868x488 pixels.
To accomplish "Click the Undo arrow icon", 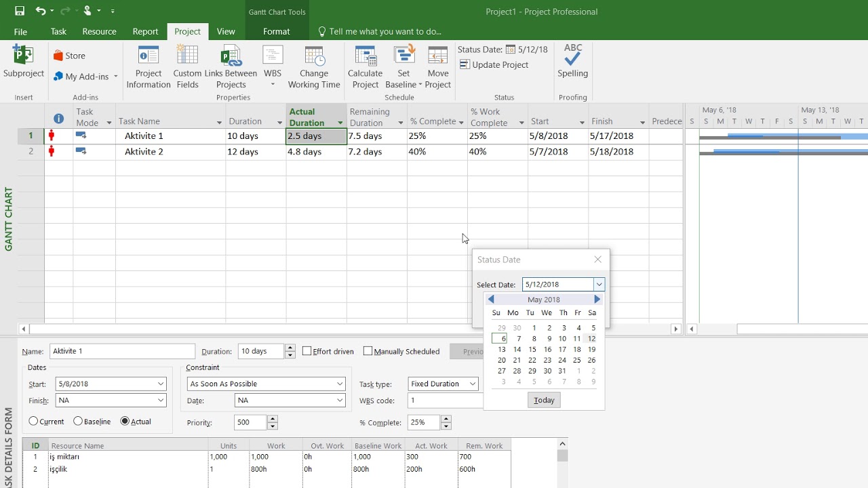I will point(40,11).
